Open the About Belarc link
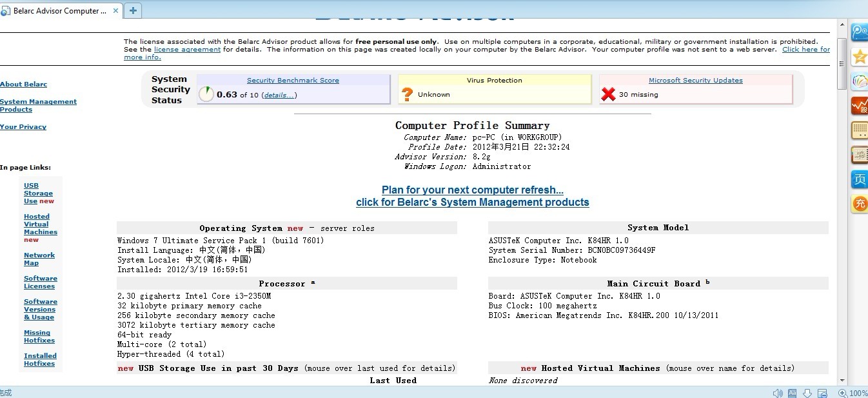The width and height of the screenshot is (868, 398). tap(23, 85)
